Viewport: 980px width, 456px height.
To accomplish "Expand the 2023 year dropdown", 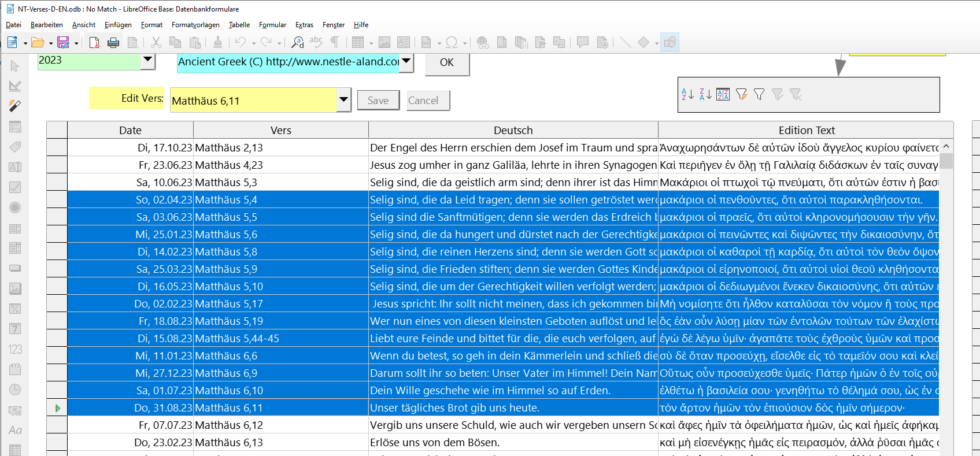I will [x=148, y=60].
